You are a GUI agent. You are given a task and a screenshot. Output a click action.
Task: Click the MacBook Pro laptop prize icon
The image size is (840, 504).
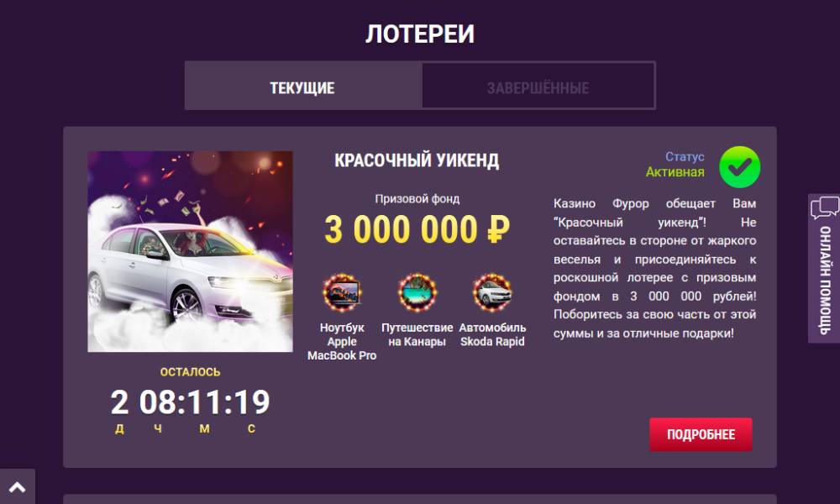pyautogui.click(x=342, y=293)
